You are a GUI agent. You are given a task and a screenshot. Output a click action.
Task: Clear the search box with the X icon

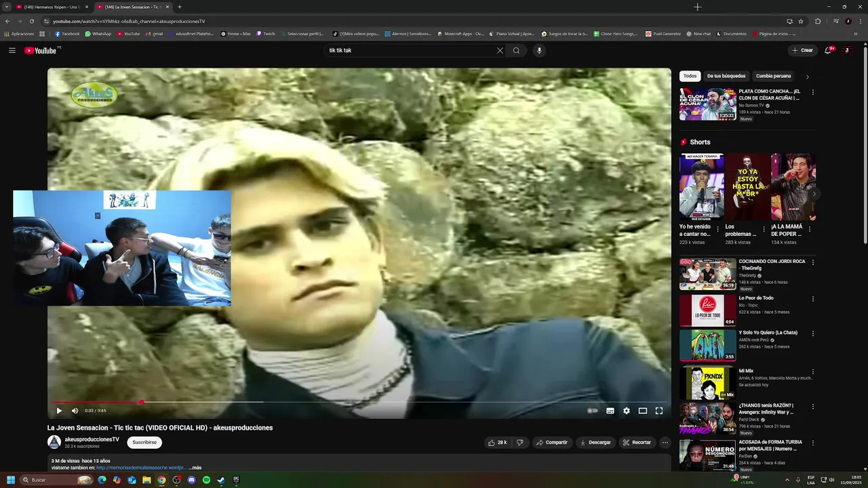[x=500, y=50]
